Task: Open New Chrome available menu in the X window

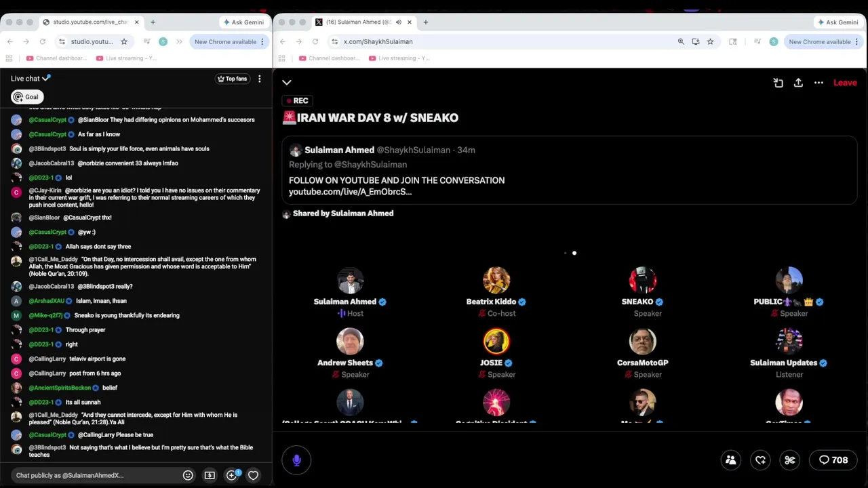Action: point(824,41)
